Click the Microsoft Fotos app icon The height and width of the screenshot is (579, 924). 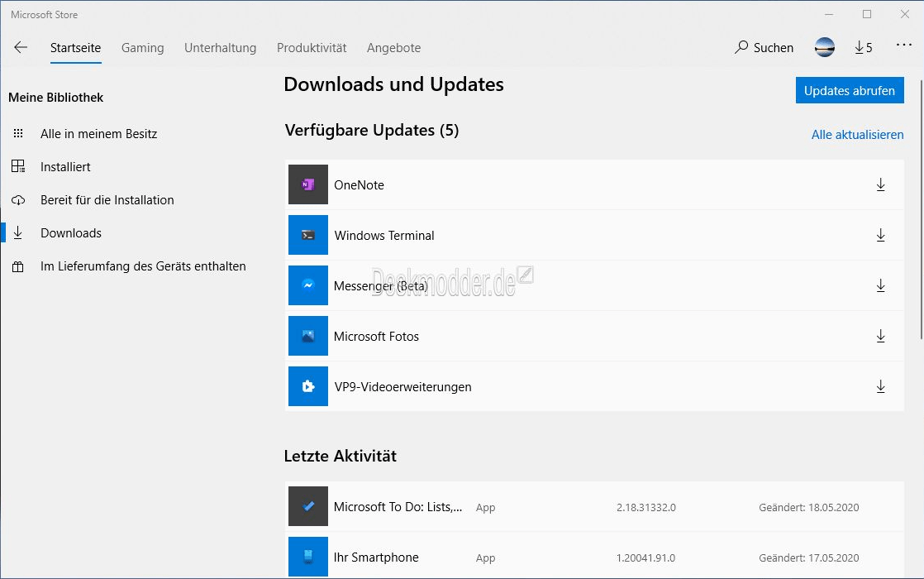pyautogui.click(x=308, y=336)
